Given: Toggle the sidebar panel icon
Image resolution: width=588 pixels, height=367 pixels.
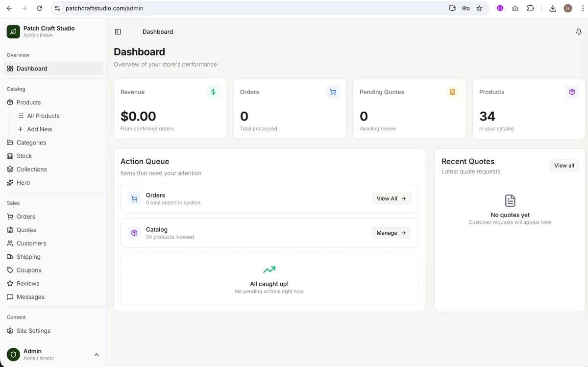Looking at the screenshot, I should (118, 32).
